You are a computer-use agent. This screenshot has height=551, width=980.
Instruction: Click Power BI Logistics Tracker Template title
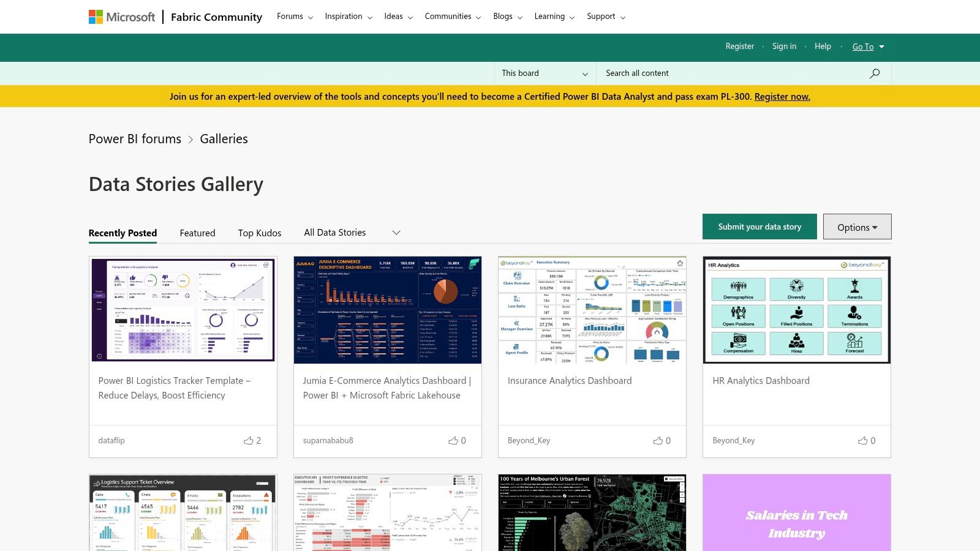[175, 388]
